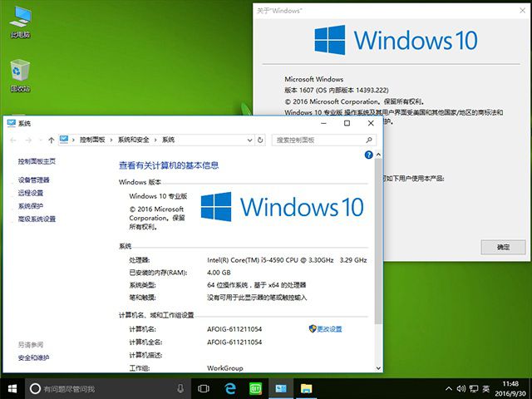Click the computer icon in address bar
This screenshot has width=532, height=399.
click(x=64, y=140)
